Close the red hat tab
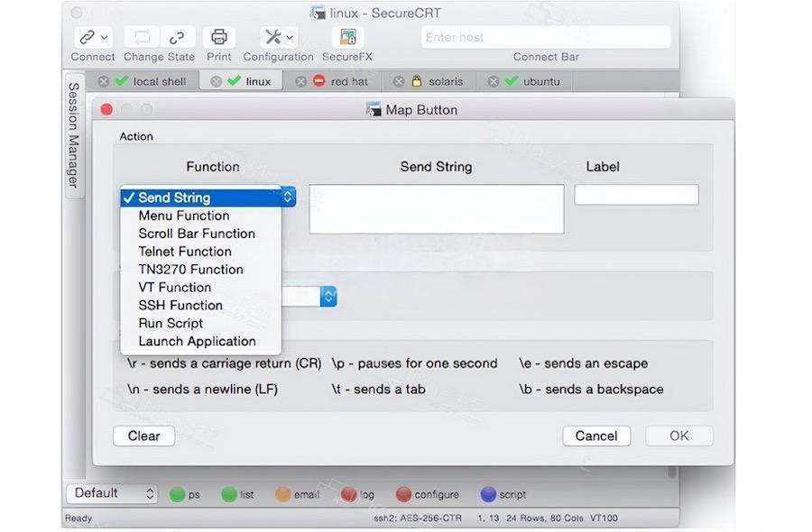Screen dimensions: 812x532 click(x=300, y=81)
